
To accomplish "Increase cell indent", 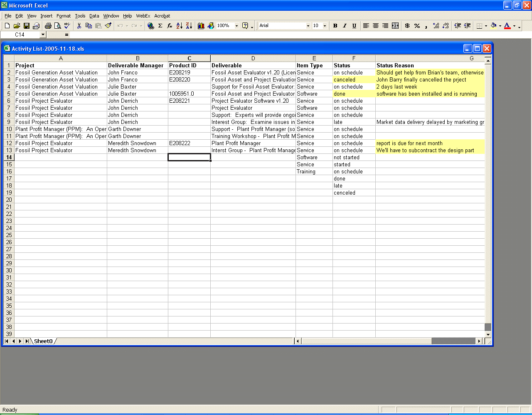I will (467, 26).
